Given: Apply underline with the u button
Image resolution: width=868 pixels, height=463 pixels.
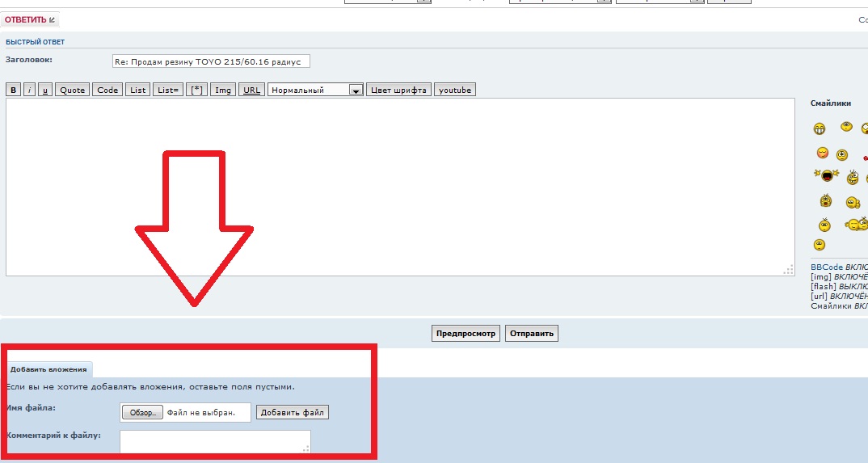Looking at the screenshot, I should [45, 90].
